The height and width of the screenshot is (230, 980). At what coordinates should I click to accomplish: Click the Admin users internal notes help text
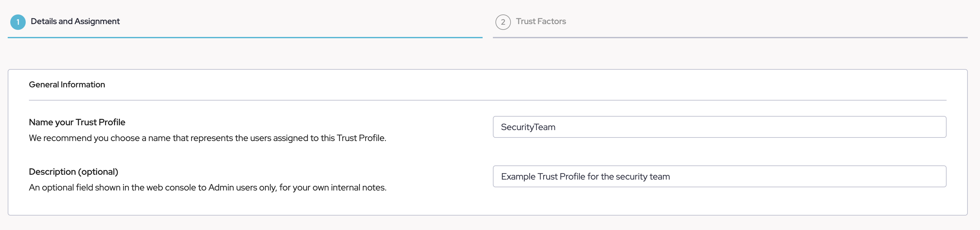point(207,187)
